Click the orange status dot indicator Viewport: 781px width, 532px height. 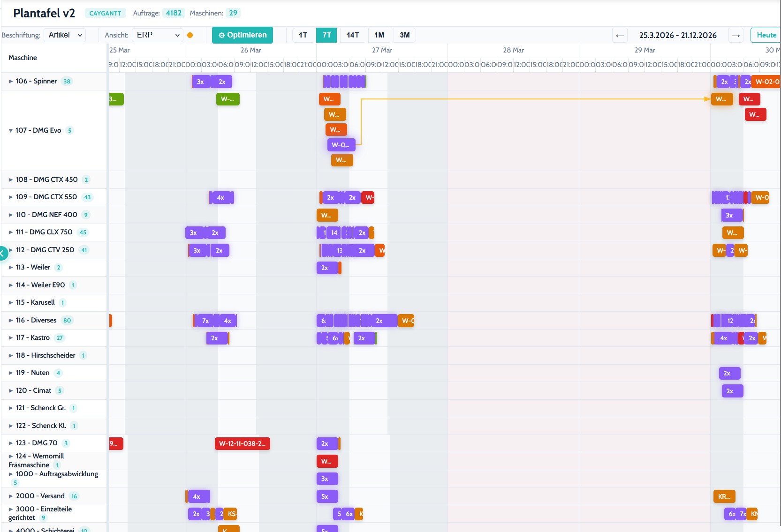(x=190, y=35)
